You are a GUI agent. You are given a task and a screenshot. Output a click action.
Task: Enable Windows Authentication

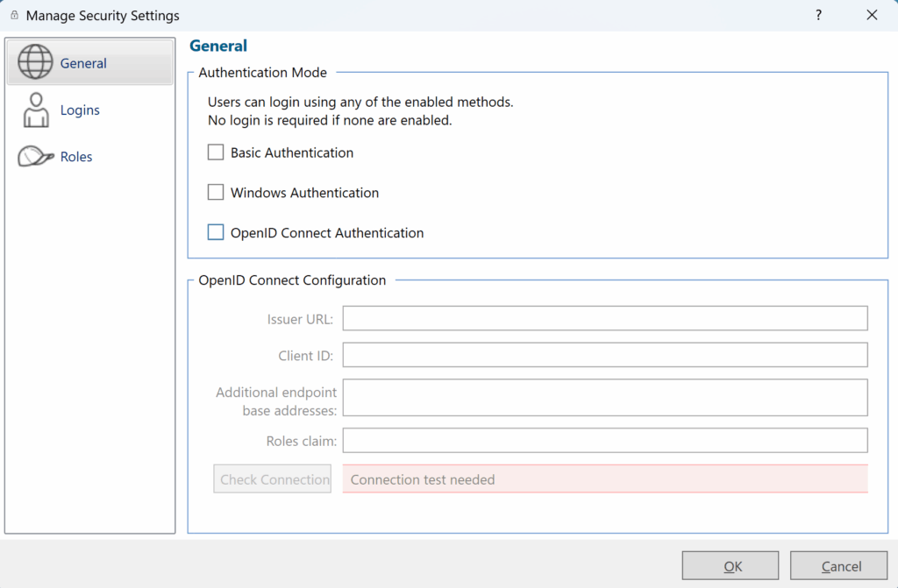pos(216,192)
